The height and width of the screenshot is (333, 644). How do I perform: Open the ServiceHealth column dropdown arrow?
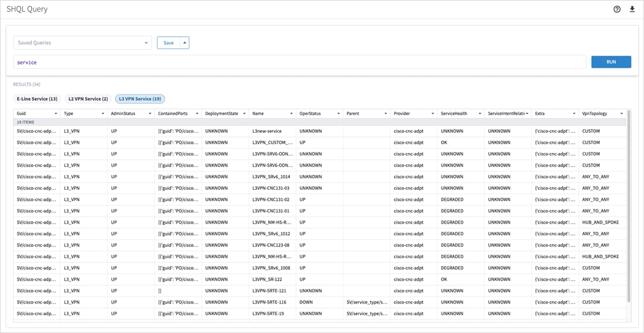pyautogui.click(x=480, y=113)
